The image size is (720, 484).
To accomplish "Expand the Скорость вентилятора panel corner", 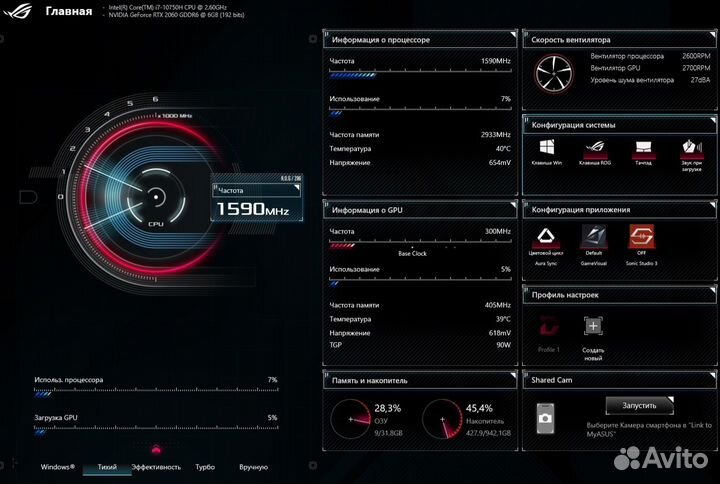I will point(712,34).
